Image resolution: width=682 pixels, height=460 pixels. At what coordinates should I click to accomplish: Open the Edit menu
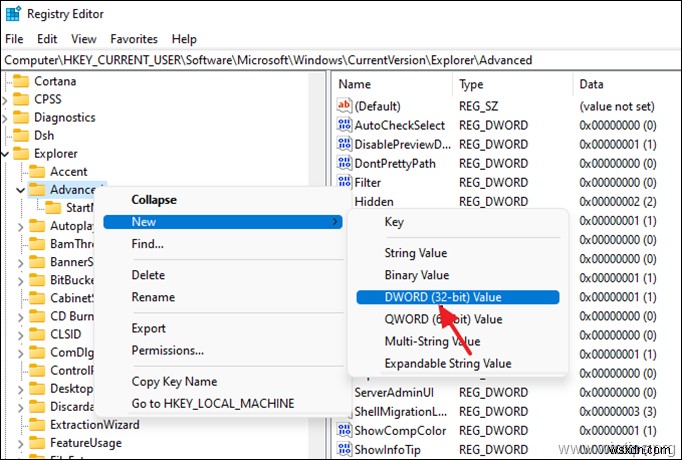pos(47,39)
